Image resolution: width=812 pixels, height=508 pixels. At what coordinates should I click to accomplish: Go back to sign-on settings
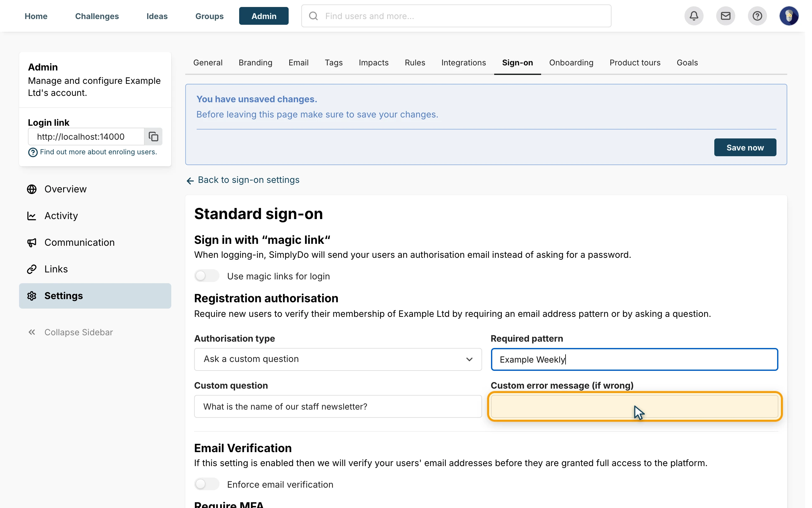coord(248,180)
